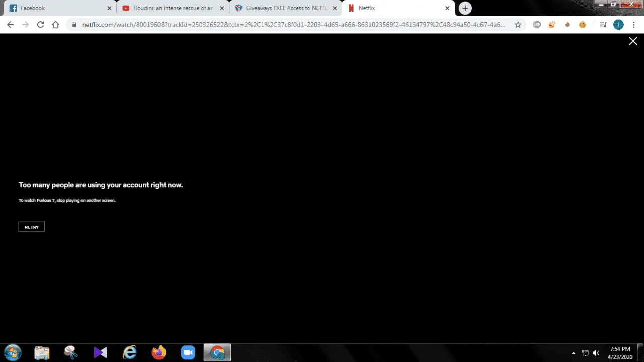Close the Facebook tab
Image resolution: width=644 pixels, height=362 pixels.
click(109, 8)
